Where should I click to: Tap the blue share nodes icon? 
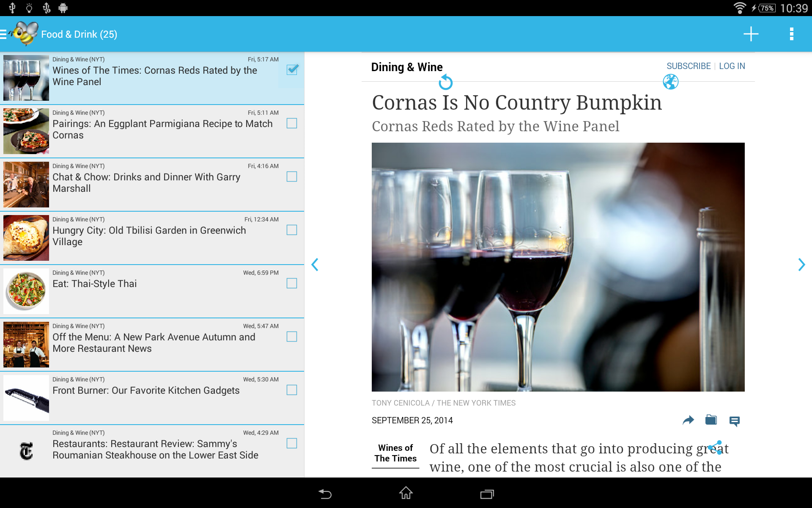pyautogui.click(x=715, y=447)
